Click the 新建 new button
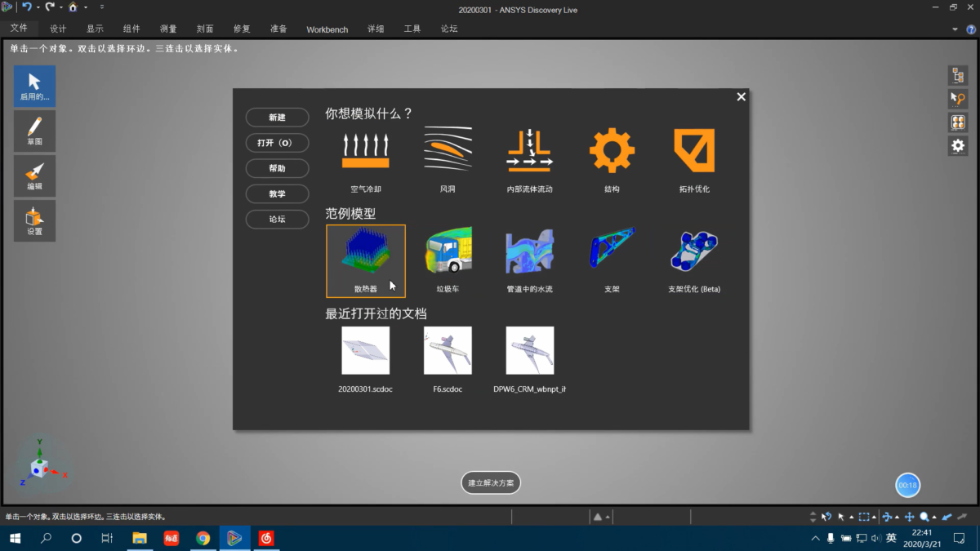Image resolution: width=980 pixels, height=551 pixels. pos(278,117)
